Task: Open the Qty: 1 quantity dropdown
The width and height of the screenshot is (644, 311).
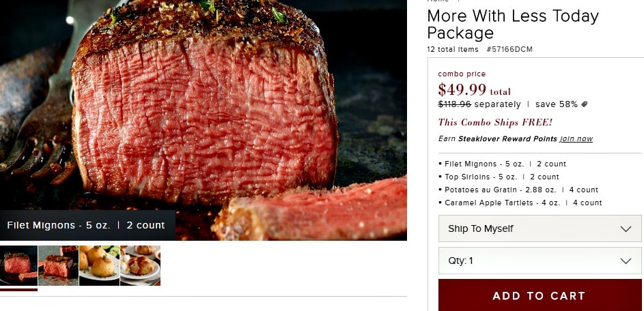Action: [x=540, y=261]
